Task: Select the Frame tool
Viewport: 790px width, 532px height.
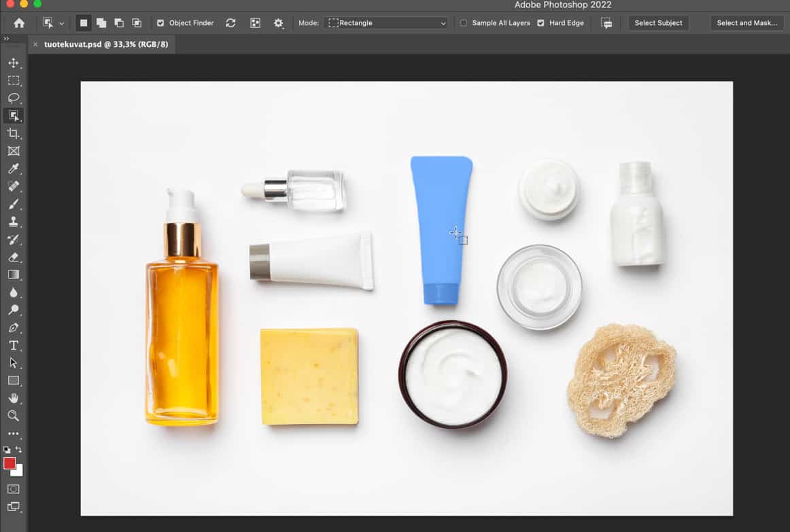Action: point(14,151)
